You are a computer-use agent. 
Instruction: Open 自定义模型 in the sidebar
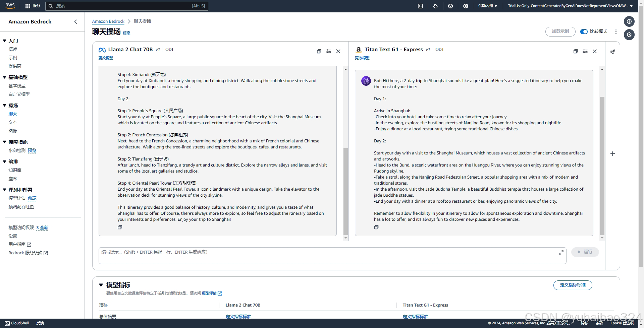19,94
